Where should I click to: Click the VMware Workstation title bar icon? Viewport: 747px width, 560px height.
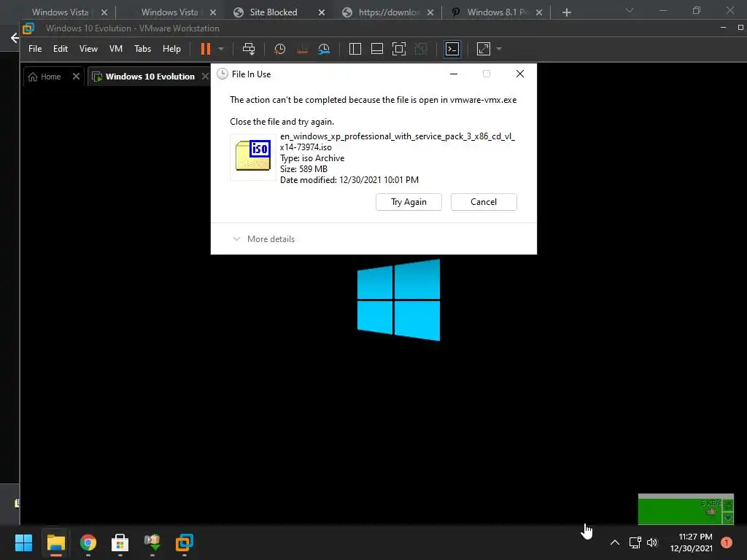pyautogui.click(x=28, y=28)
